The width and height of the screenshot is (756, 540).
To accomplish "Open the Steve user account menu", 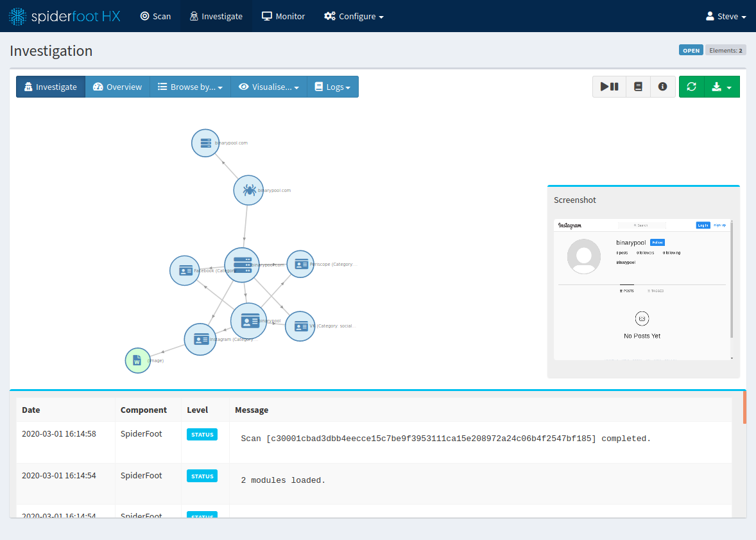I will tap(726, 16).
